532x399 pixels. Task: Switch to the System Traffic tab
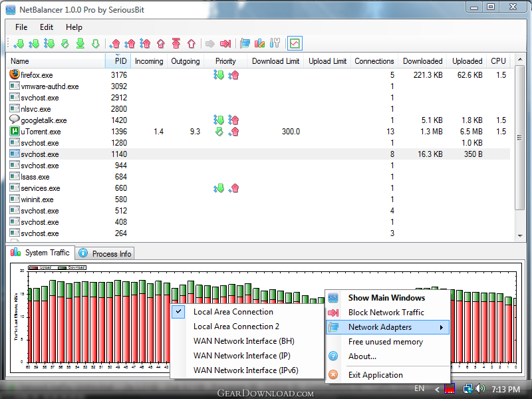(41, 253)
